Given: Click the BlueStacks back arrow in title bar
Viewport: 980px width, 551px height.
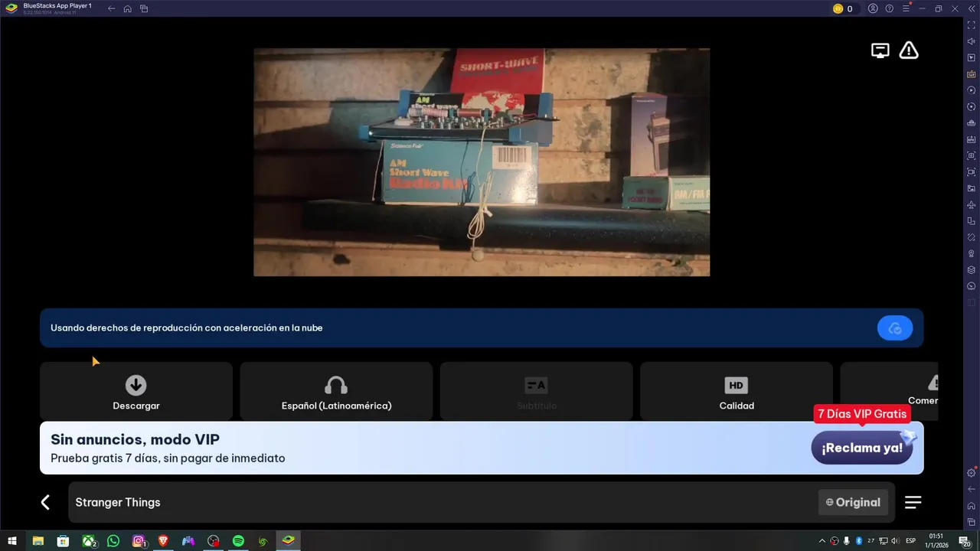Looking at the screenshot, I should click(x=111, y=8).
